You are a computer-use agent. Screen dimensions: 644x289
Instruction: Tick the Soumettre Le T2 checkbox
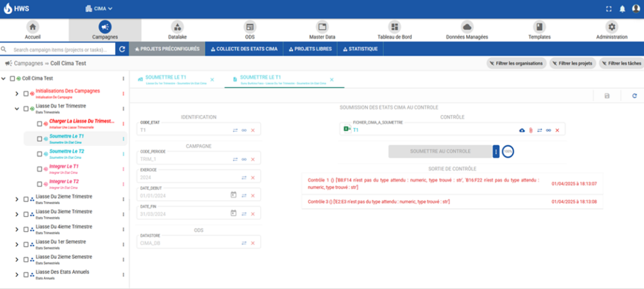click(x=40, y=155)
